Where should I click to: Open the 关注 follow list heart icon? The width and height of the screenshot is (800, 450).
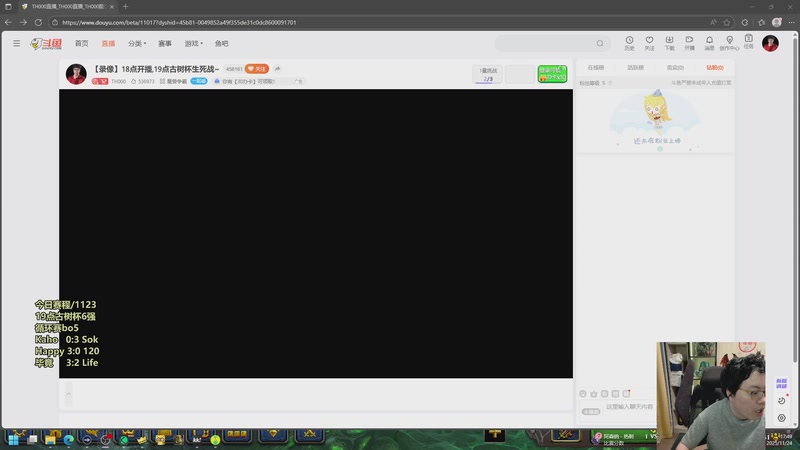click(x=649, y=43)
